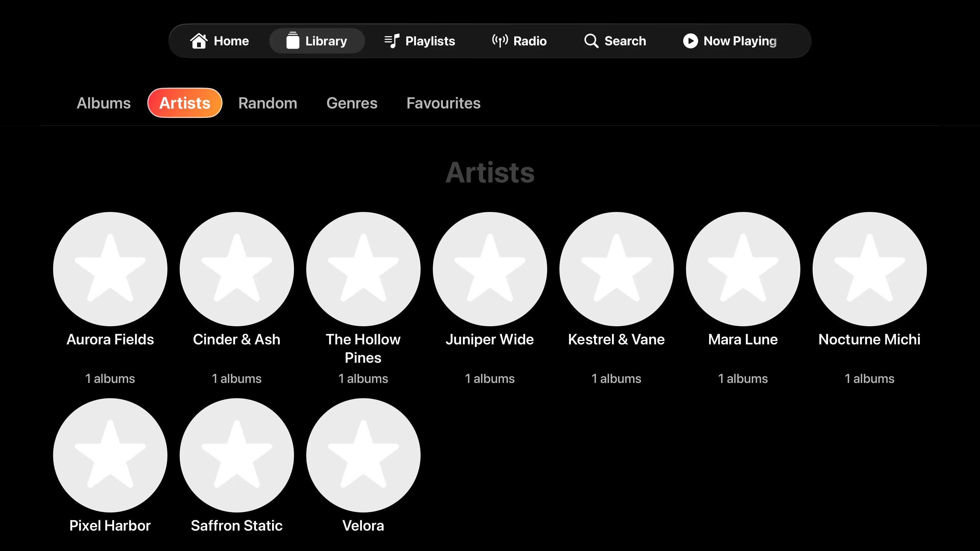Click '1 albums' under Mara Lune
Image resolution: width=980 pixels, height=551 pixels.
(743, 379)
